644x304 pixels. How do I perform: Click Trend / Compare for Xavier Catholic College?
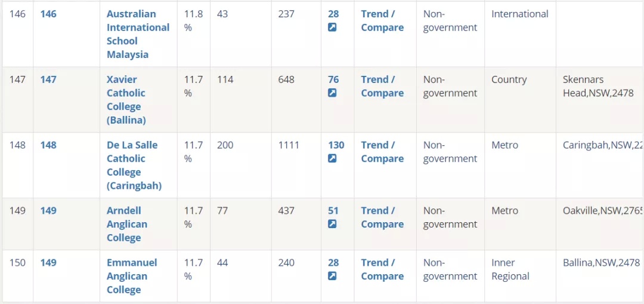pos(382,86)
